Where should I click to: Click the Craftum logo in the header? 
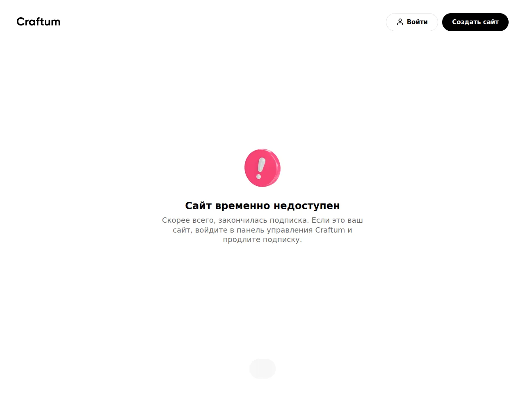[39, 22]
